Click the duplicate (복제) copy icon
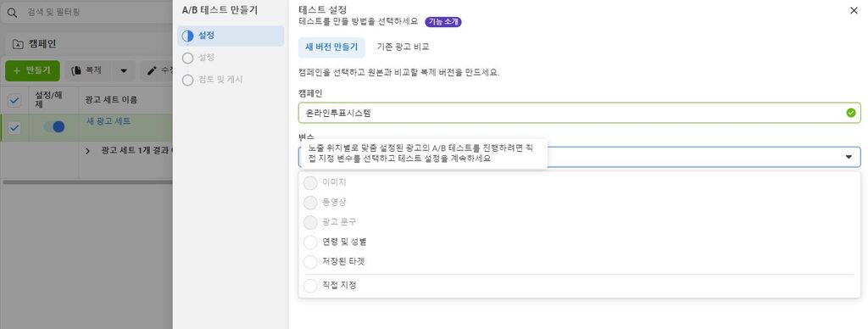 coord(76,70)
